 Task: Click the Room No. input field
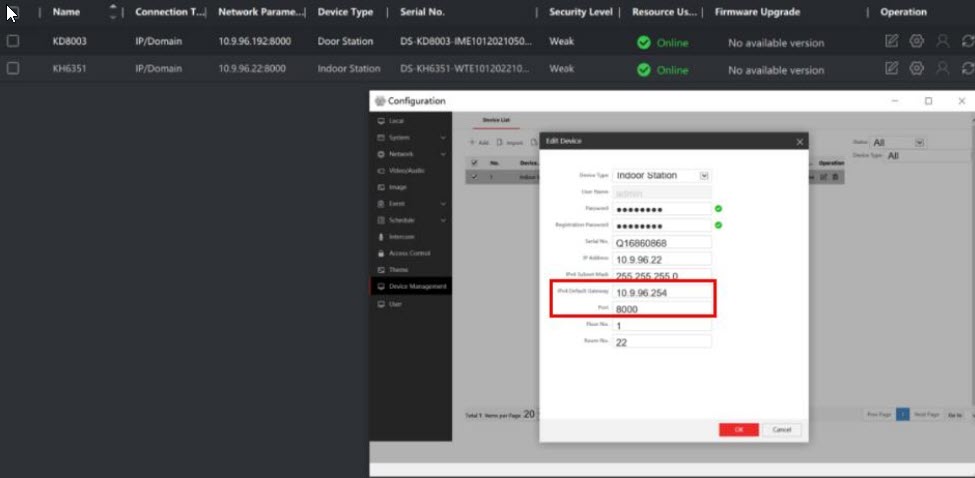click(x=661, y=342)
